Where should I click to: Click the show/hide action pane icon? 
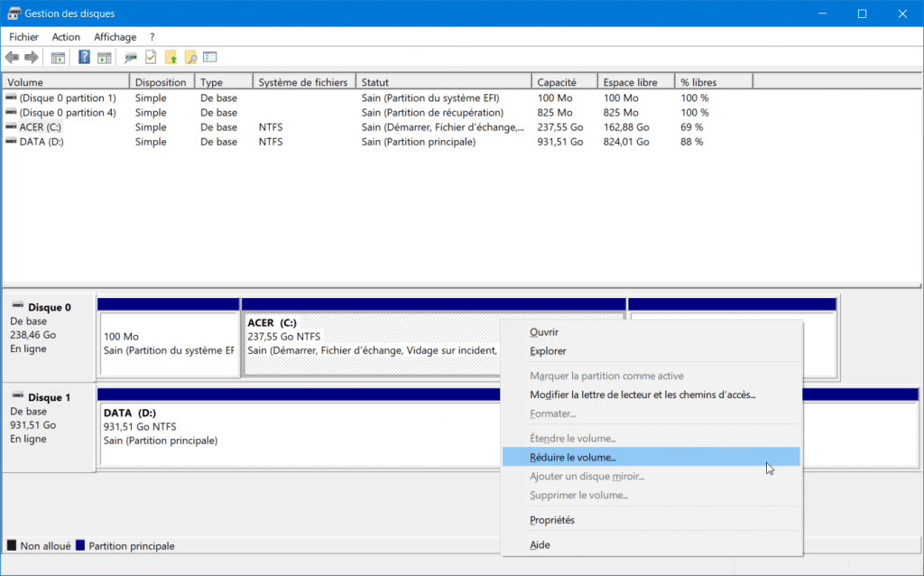click(x=105, y=58)
